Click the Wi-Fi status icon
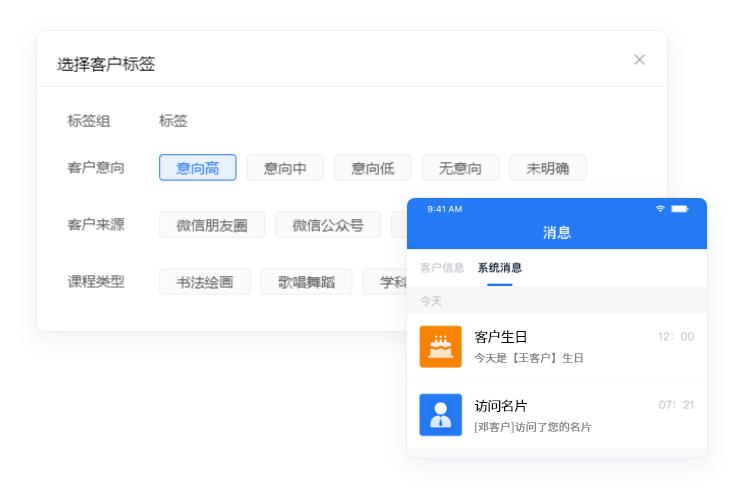744x501 pixels. click(x=660, y=209)
